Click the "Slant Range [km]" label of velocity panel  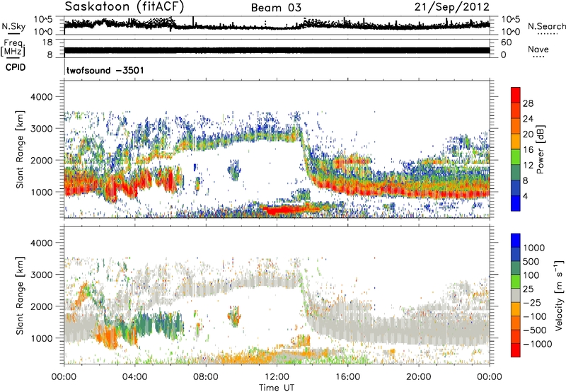(x=20, y=295)
